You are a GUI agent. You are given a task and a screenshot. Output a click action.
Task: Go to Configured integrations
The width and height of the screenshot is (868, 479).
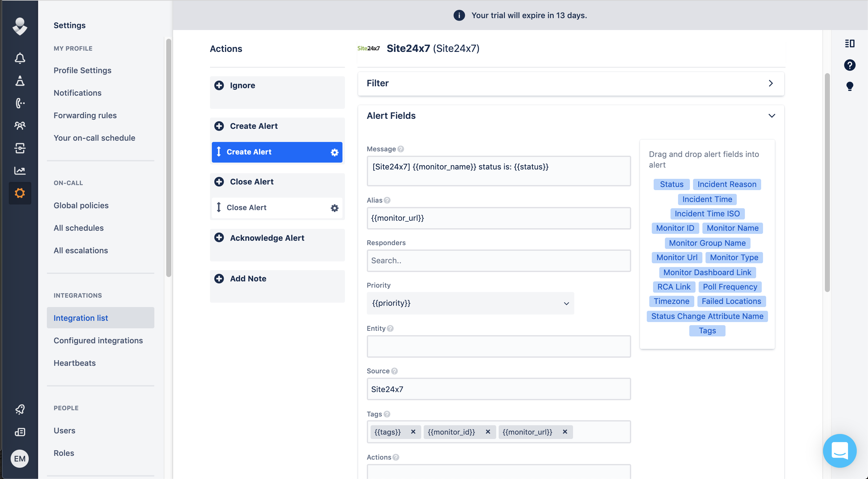click(x=98, y=340)
